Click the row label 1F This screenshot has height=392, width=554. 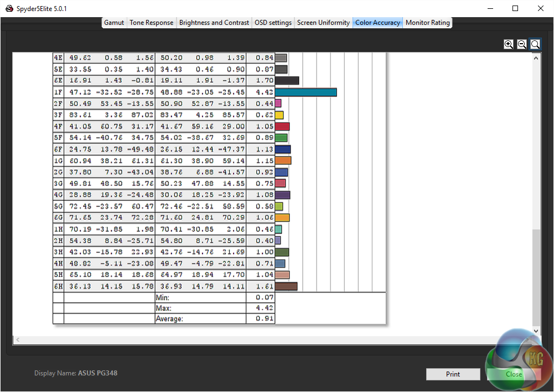[x=58, y=92]
